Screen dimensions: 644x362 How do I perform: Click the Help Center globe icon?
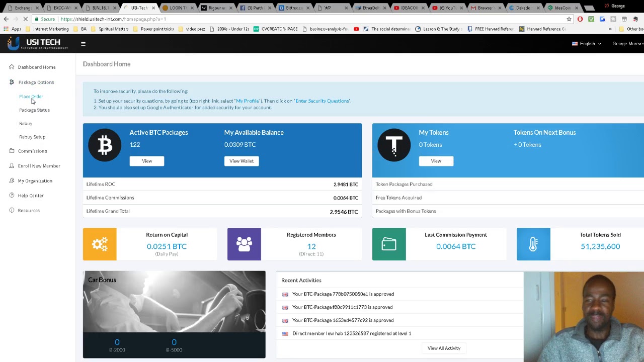[12, 196]
